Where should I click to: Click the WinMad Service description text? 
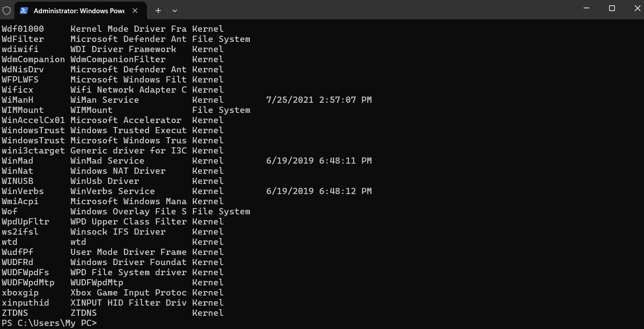click(107, 161)
